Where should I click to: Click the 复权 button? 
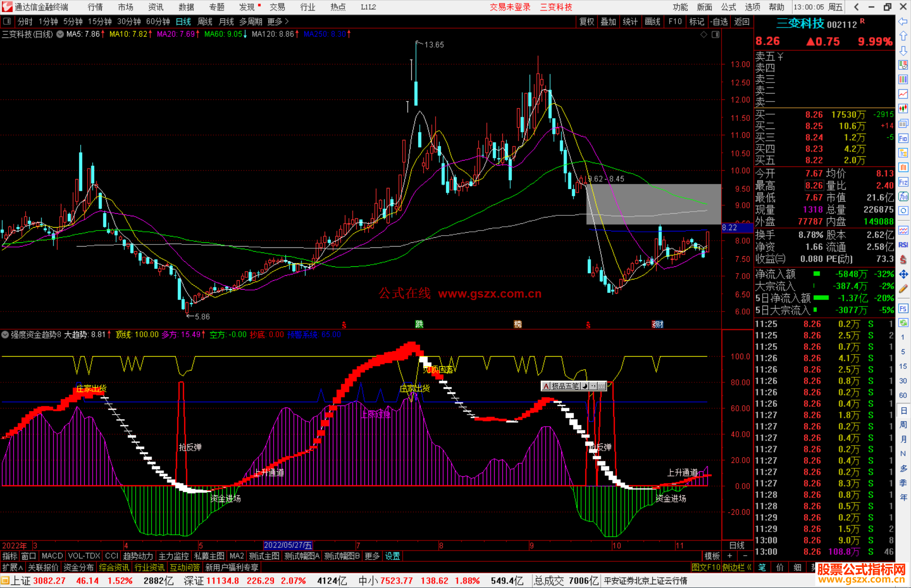click(x=587, y=21)
